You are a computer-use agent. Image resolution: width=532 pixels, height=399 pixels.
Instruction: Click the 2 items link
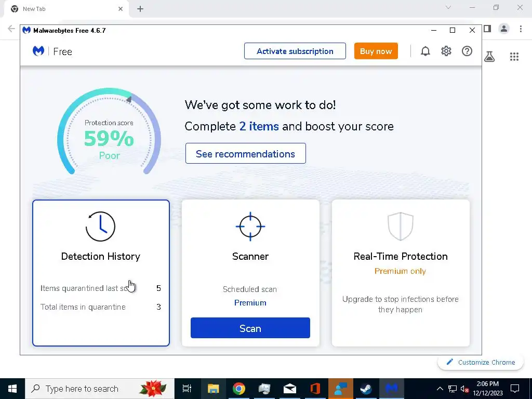pos(259,126)
